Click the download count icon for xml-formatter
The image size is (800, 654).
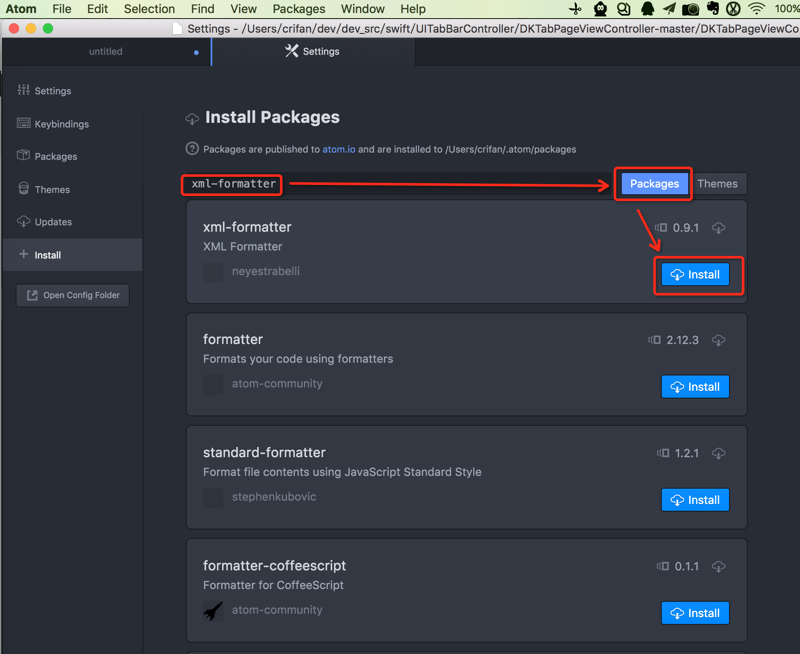pos(718,228)
